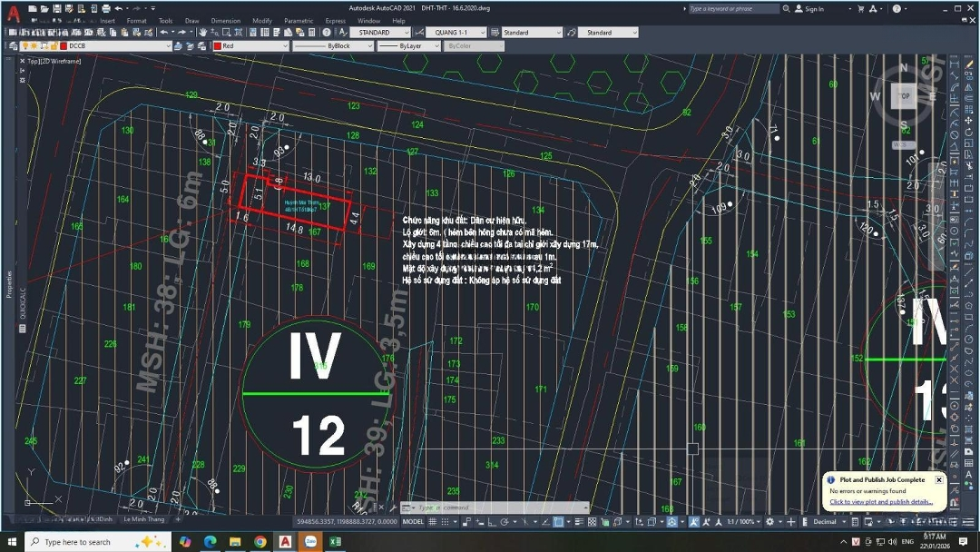Click the Plot printer icon in quick access
The height and width of the screenshot is (552, 980).
(x=107, y=8)
